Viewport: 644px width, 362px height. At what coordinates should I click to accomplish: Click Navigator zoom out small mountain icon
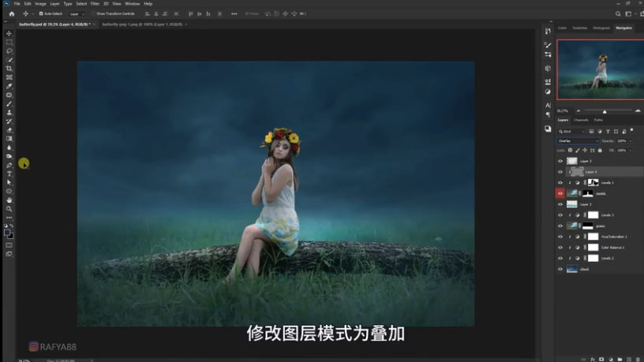[578, 111]
